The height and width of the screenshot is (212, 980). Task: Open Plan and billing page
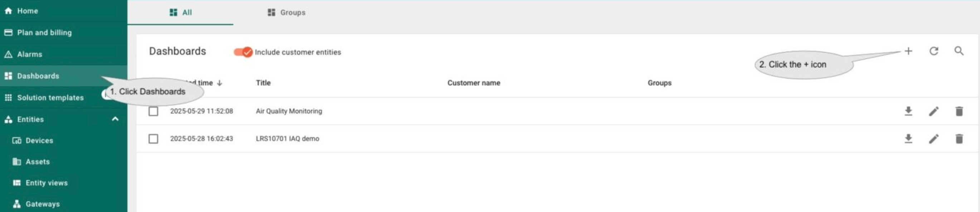[44, 33]
